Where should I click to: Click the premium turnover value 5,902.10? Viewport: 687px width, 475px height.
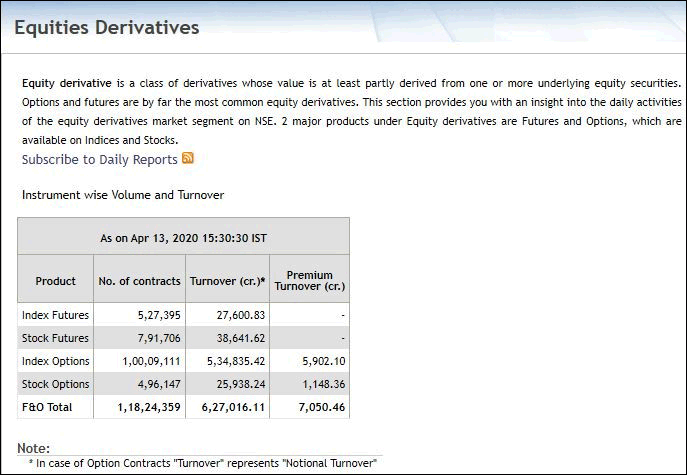324,361
